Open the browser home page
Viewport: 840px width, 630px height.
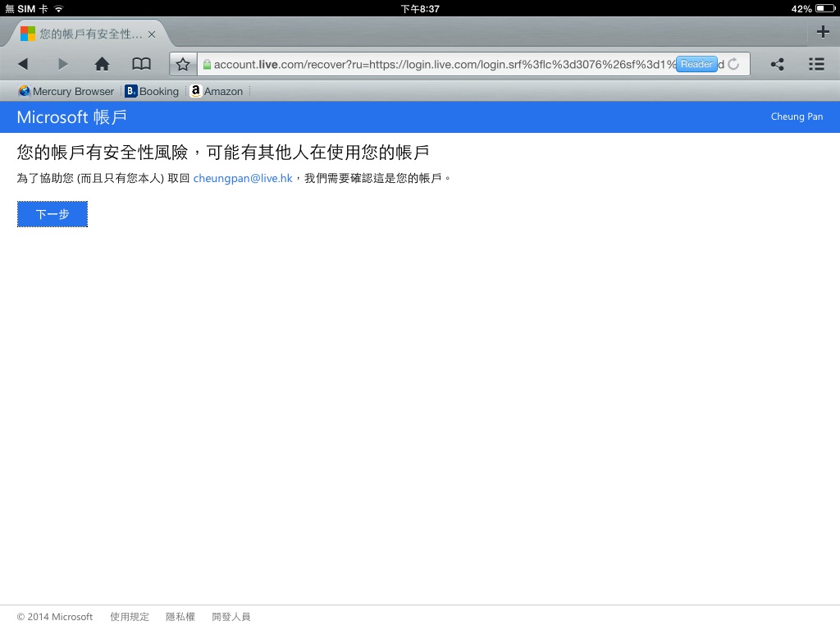(102, 64)
